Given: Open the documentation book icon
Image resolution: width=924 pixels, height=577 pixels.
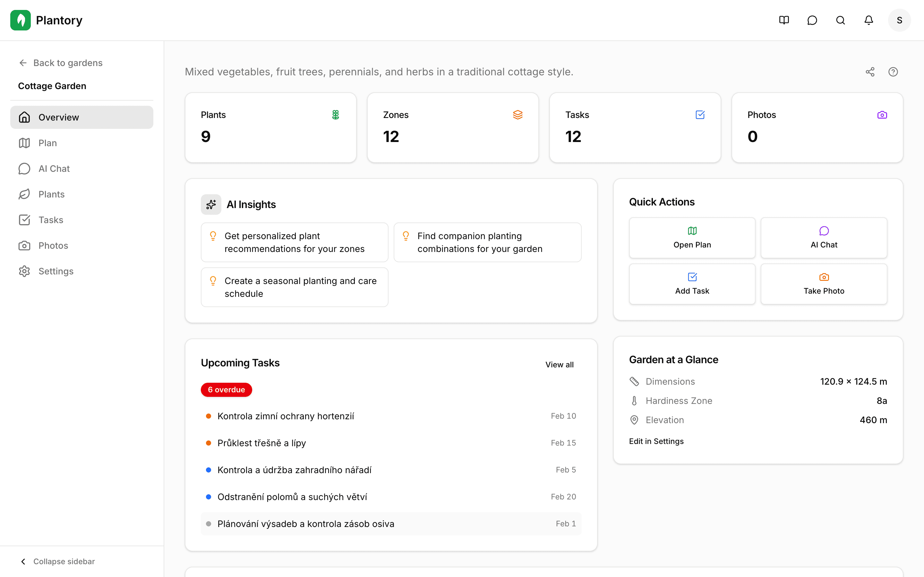Looking at the screenshot, I should click(x=784, y=20).
